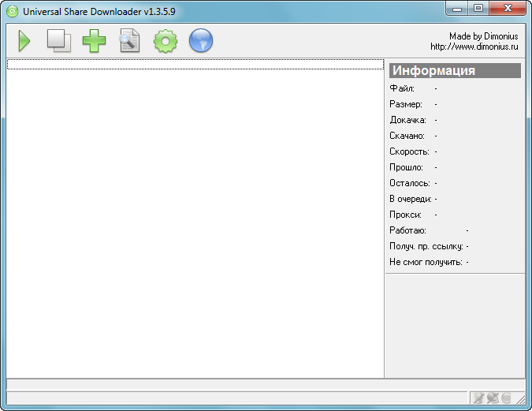Click the 'Прошло:' label

click(x=407, y=167)
